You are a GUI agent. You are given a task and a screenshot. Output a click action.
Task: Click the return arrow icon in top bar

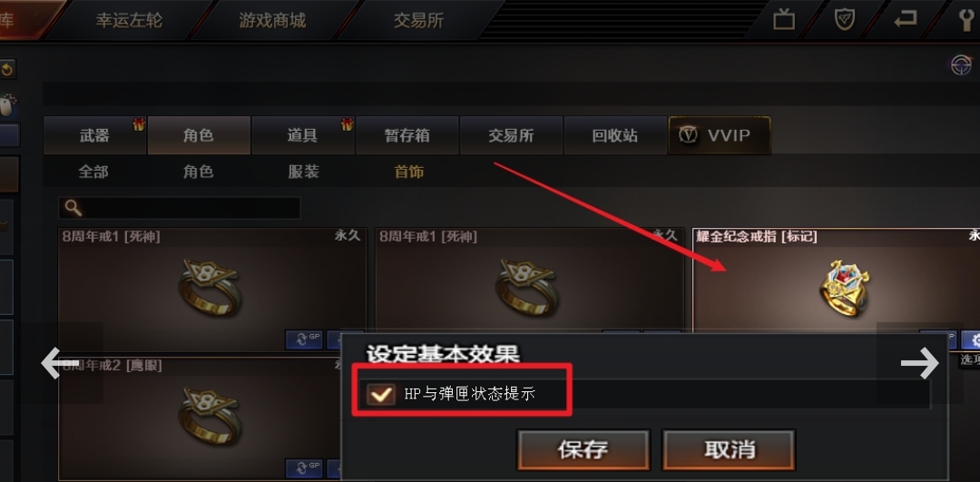[x=906, y=19]
